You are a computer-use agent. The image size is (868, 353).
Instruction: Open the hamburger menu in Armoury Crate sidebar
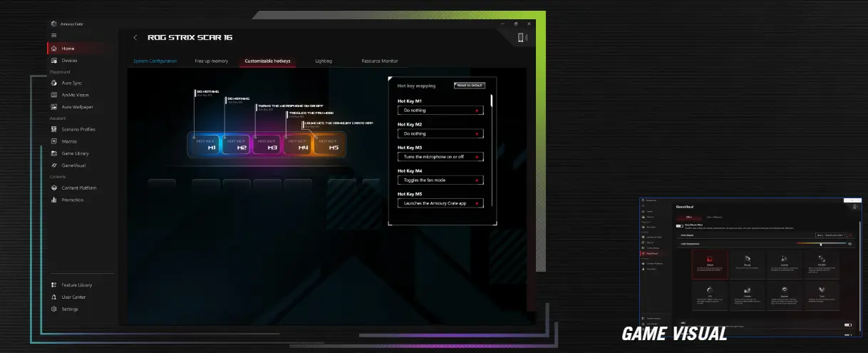click(53, 35)
